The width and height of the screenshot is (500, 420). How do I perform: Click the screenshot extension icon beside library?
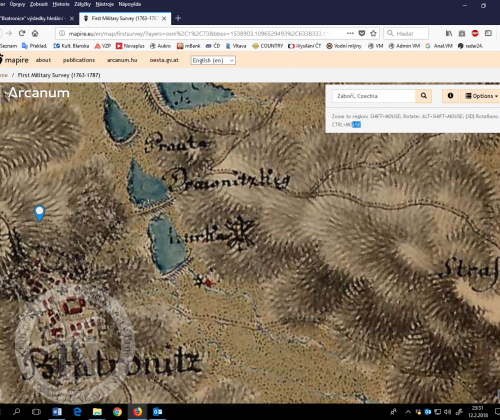click(x=462, y=33)
